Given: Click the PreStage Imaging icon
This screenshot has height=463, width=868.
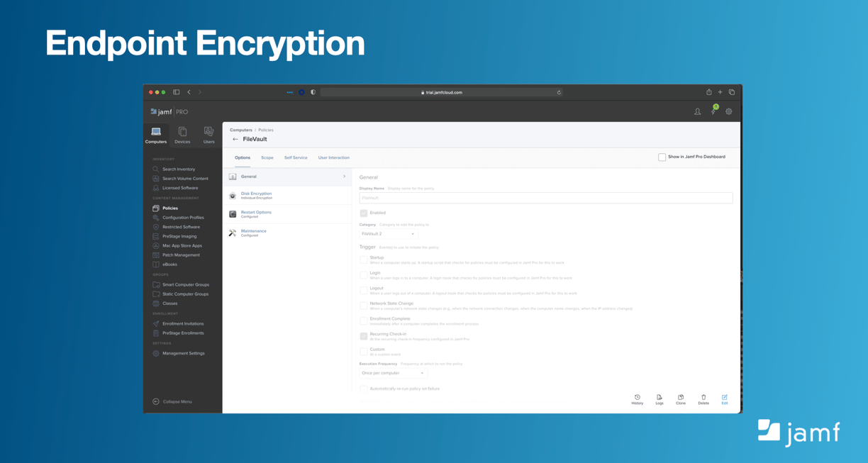Looking at the screenshot, I should (156, 236).
